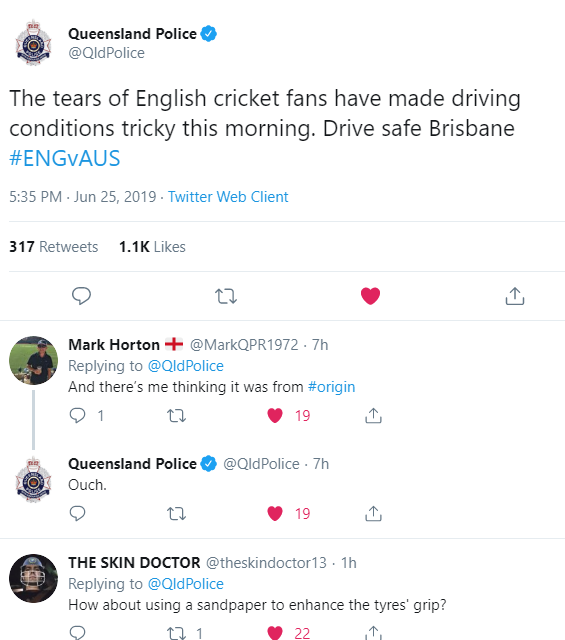Share the 'Ouch.' reply tweet
565x640 pixels.
[x=373, y=513]
